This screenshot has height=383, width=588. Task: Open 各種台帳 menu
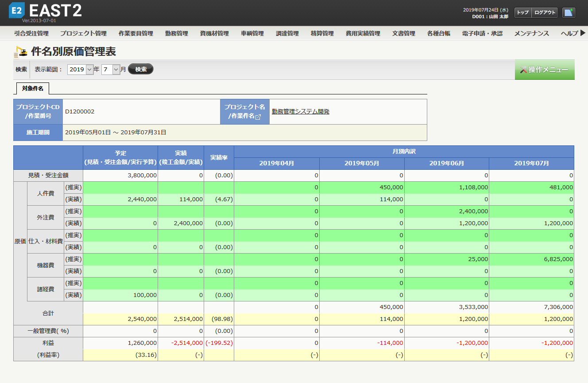[x=439, y=33]
